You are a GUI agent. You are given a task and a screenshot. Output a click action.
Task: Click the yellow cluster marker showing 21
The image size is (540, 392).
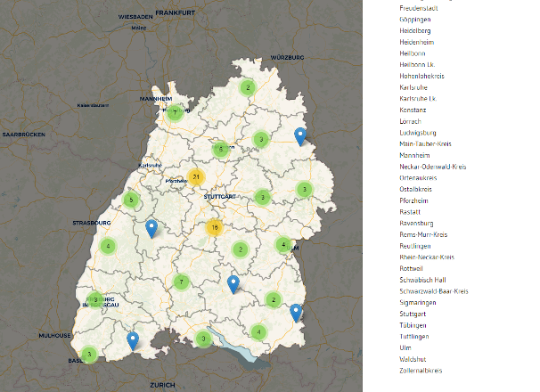coord(195,176)
